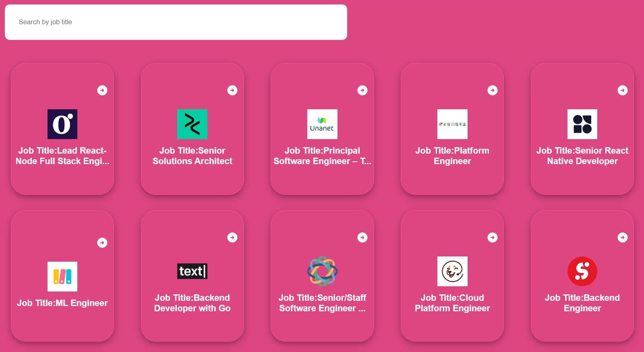Viewport: 644px width, 352px height.
Task: Open 'Job Title:Senior Solutions Architect' title
Action: click(x=193, y=156)
